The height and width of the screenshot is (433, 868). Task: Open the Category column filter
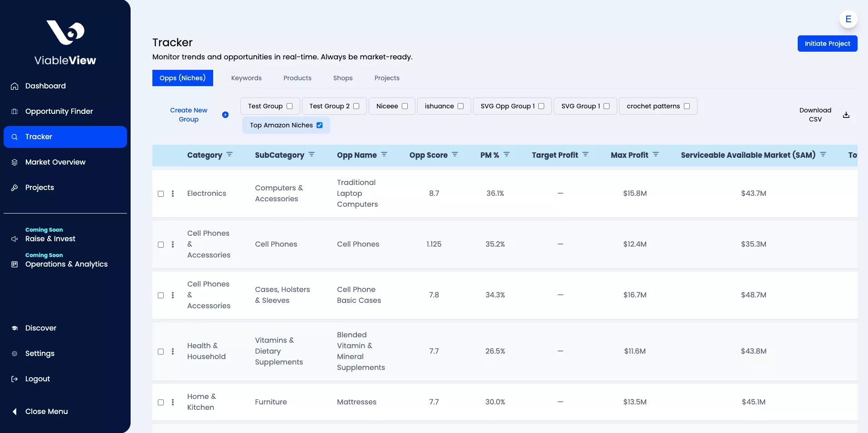(x=229, y=155)
